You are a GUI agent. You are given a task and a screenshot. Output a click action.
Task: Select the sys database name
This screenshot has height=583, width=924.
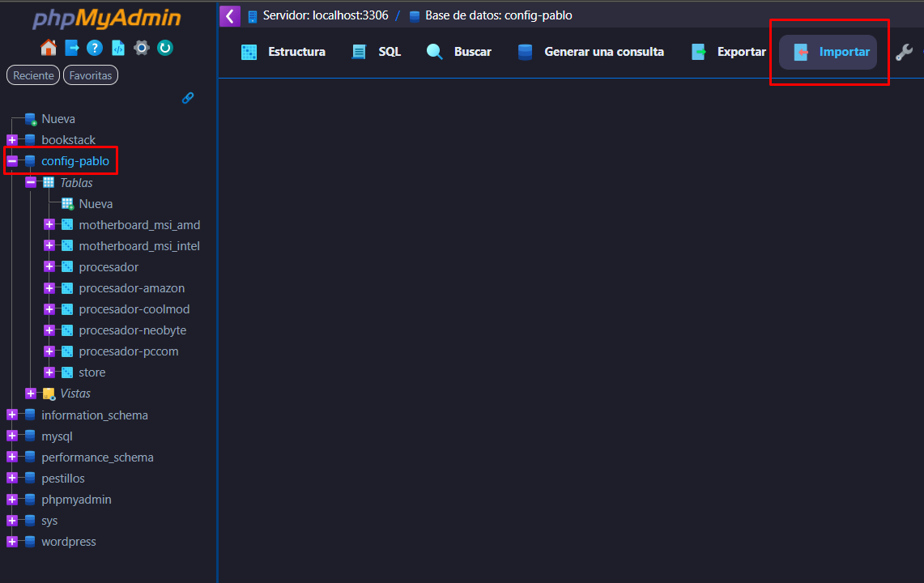(x=49, y=521)
